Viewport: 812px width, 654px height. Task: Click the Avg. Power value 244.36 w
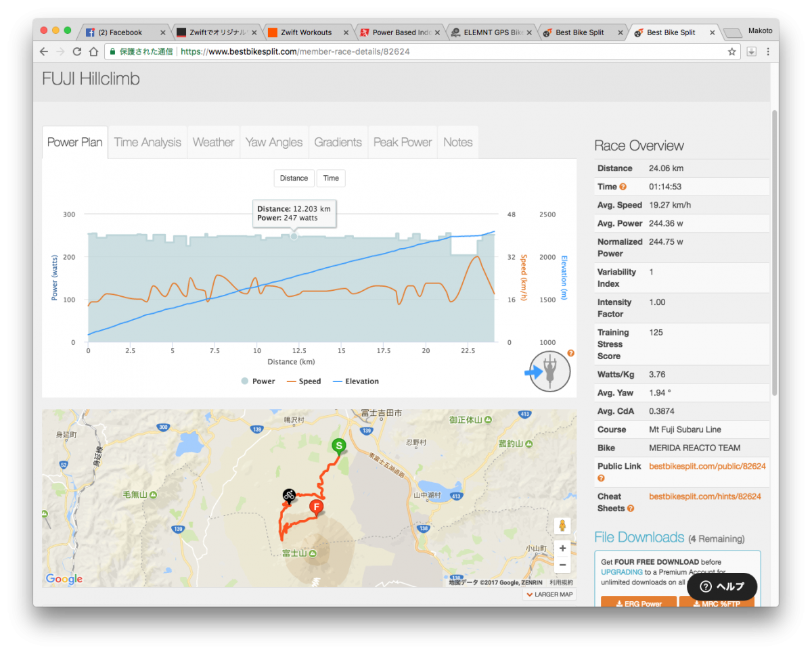(666, 223)
